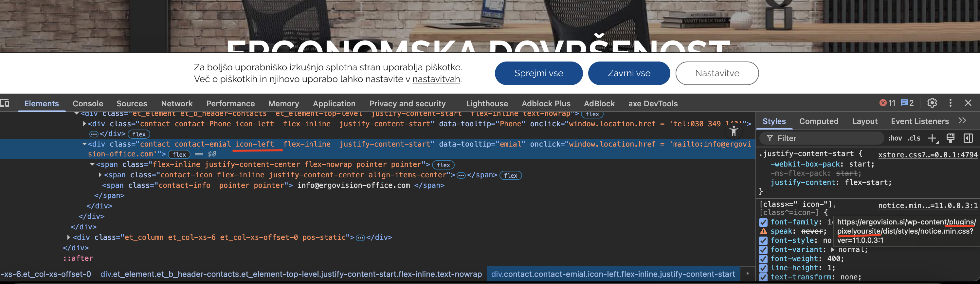Viewport: 980px width, 284px height.
Task: Open the Layout tab
Action: pyautogui.click(x=865, y=121)
